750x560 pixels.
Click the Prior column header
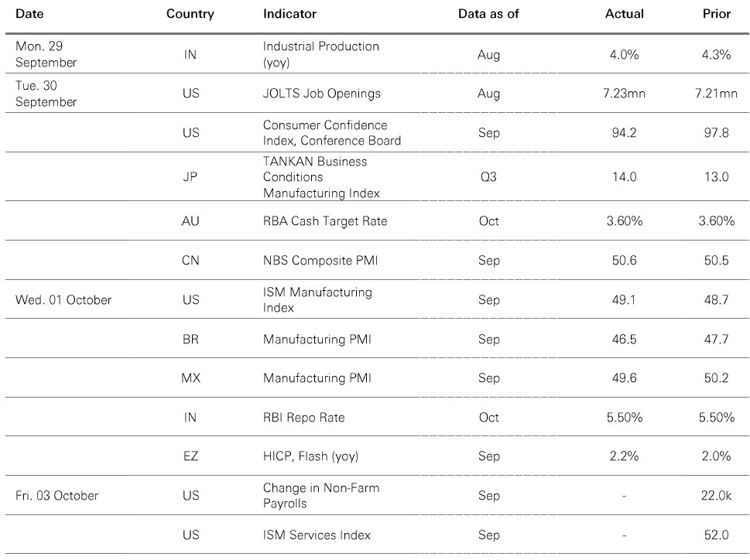[716, 14]
